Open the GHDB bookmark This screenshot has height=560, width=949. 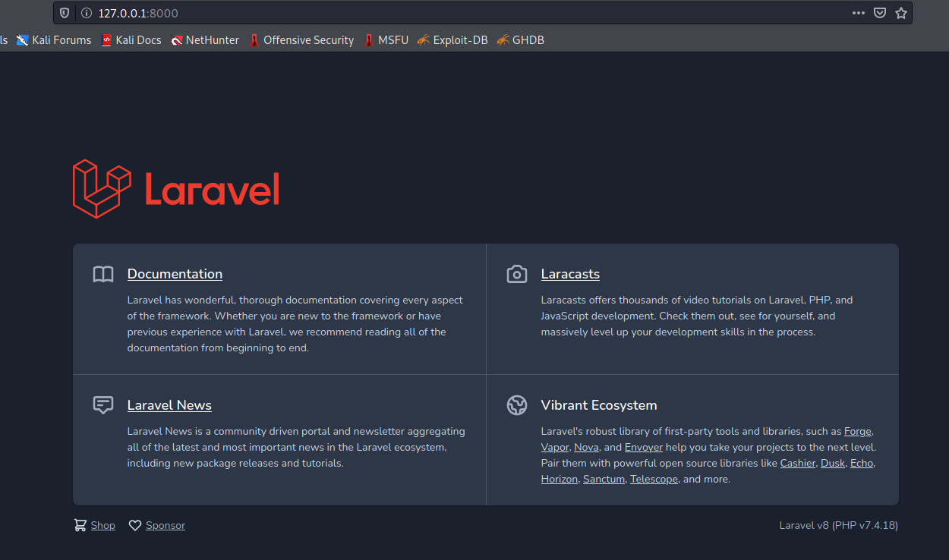[x=521, y=40]
